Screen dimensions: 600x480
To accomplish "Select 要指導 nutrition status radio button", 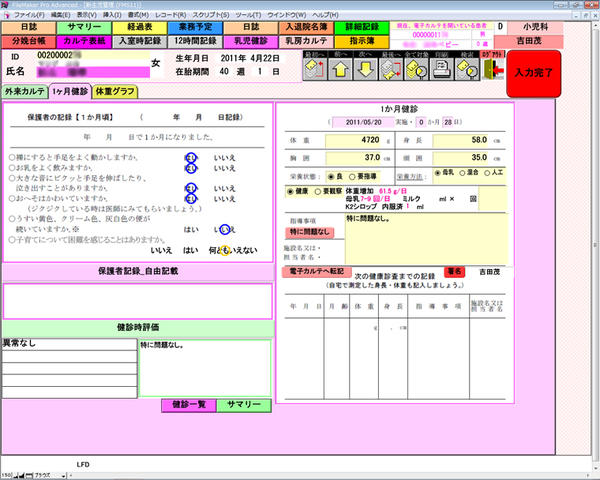I will pos(352,177).
